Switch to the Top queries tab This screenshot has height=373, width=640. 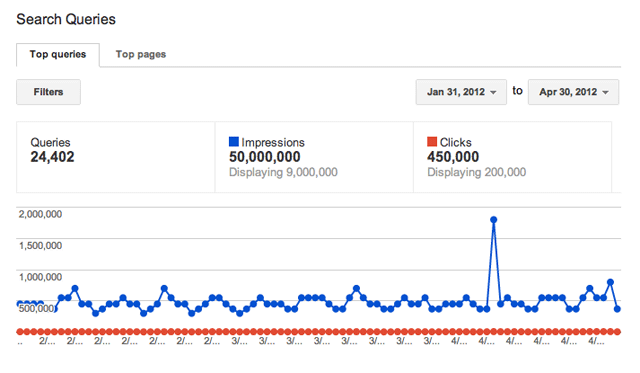coord(58,55)
